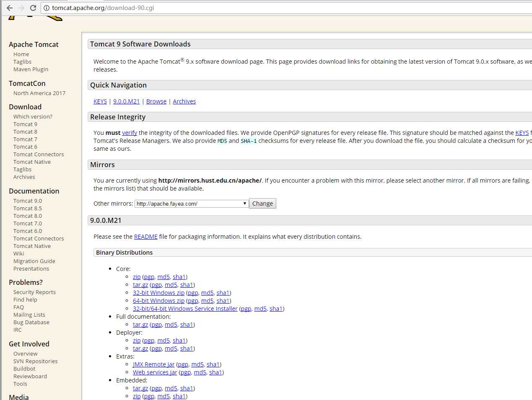
Task: Open the KEYS link in Quick Navigation
Action: coord(100,101)
